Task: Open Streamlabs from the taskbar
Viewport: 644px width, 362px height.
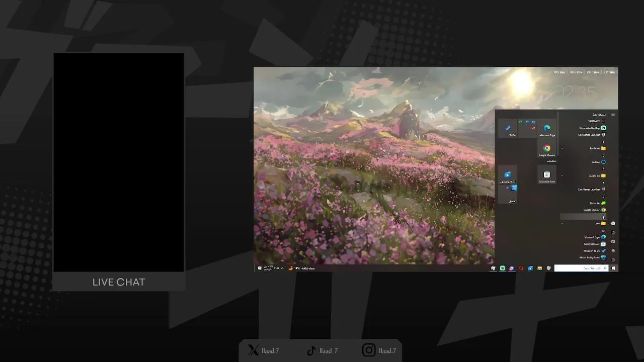Action: (502, 268)
